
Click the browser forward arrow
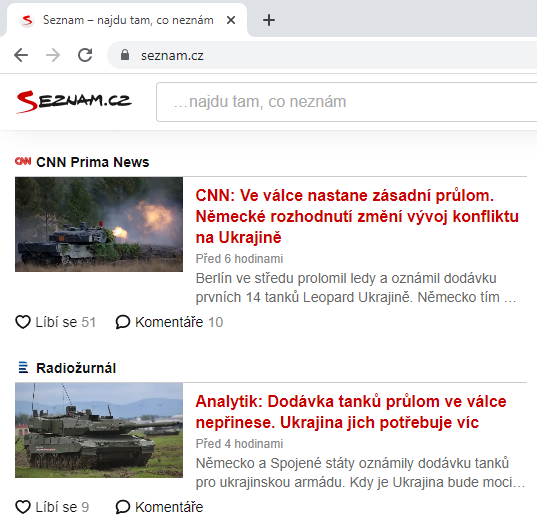point(53,55)
